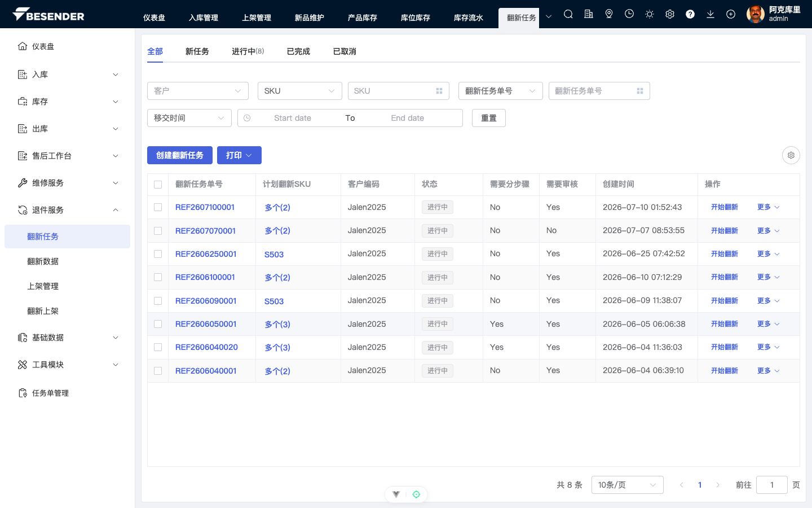Switch to the 进行中 tab

(x=248, y=51)
